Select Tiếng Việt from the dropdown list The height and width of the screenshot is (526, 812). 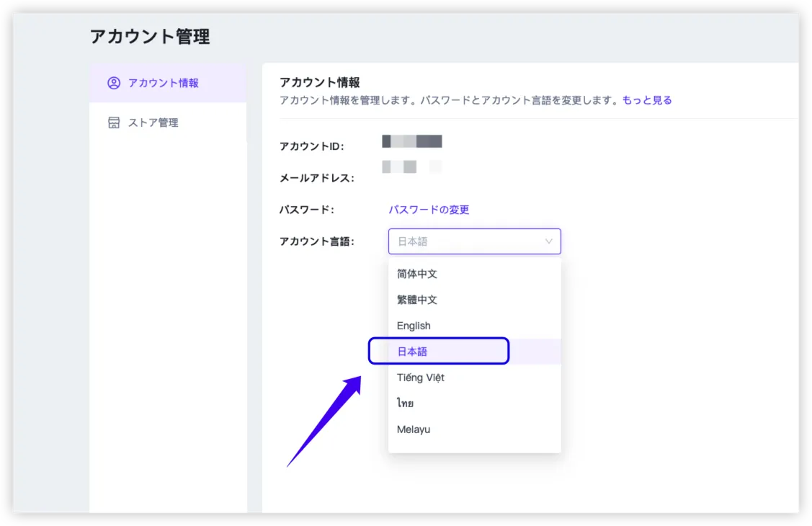click(x=421, y=378)
